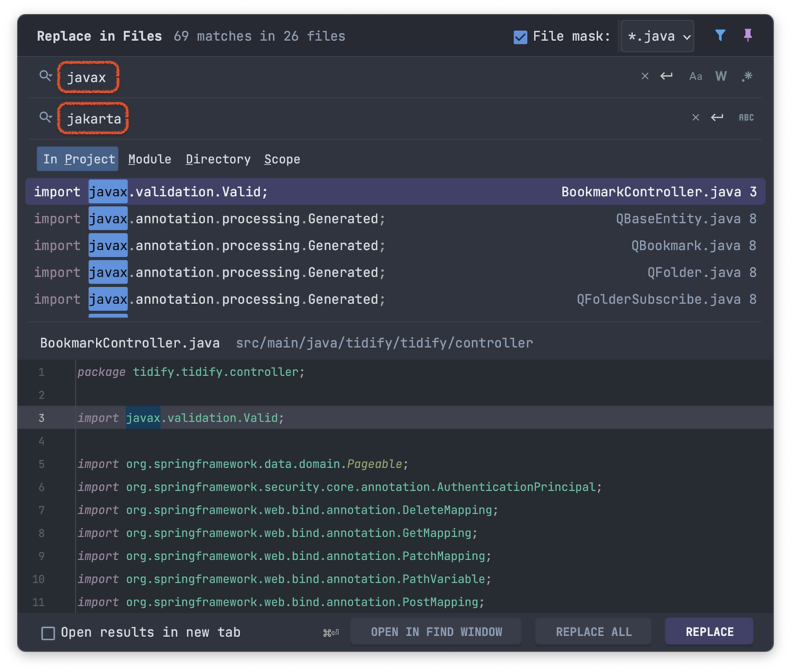
Task: Click the PatchMapping import line
Action: coord(284,556)
